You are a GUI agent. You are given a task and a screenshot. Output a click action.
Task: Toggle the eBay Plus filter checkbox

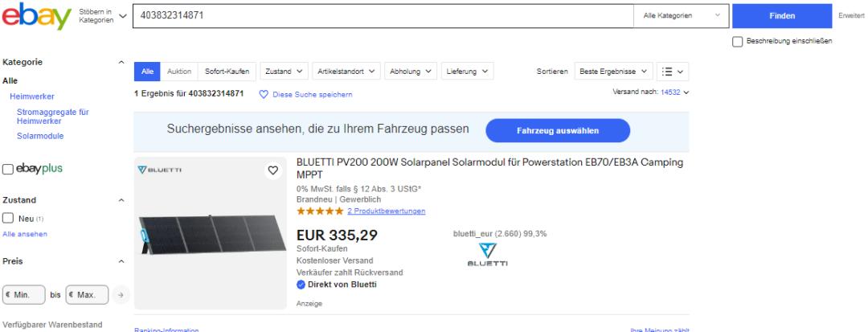[8, 169]
